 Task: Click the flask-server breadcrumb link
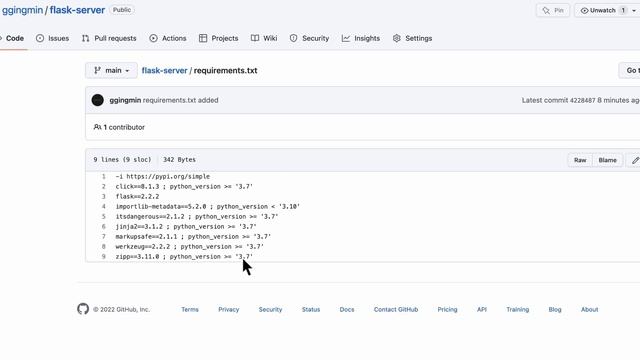click(x=164, y=71)
